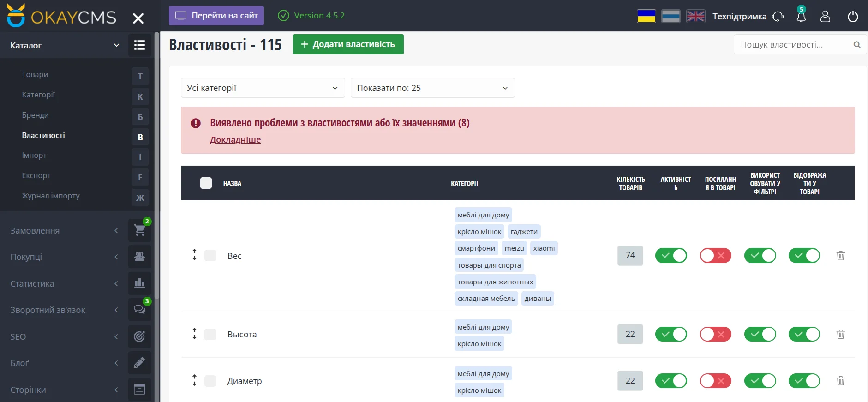
Task: Disable the activity toggle for Вес
Action: [671, 256]
